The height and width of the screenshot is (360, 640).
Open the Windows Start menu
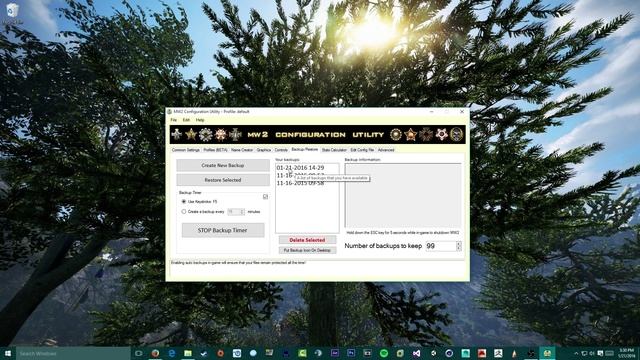pos(8,353)
